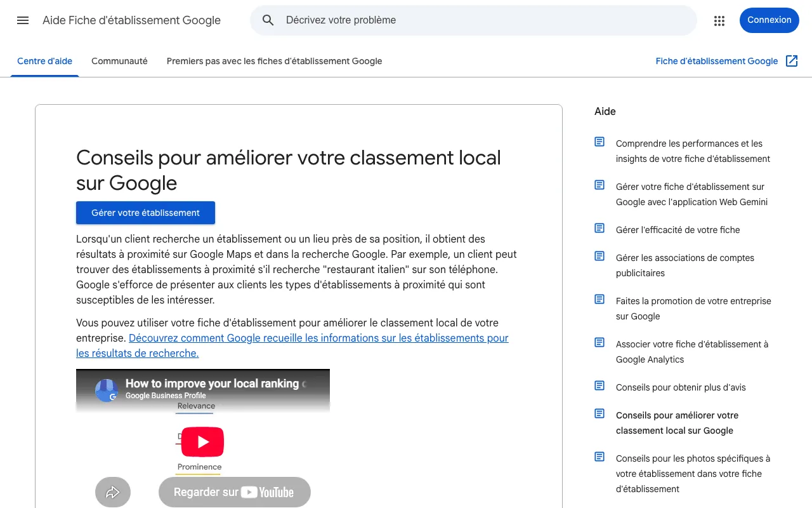Image resolution: width=812 pixels, height=508 pixels.
Task: Click article icon beside Conseils pour obtenir plus d'avis
Action: (599, 385)
